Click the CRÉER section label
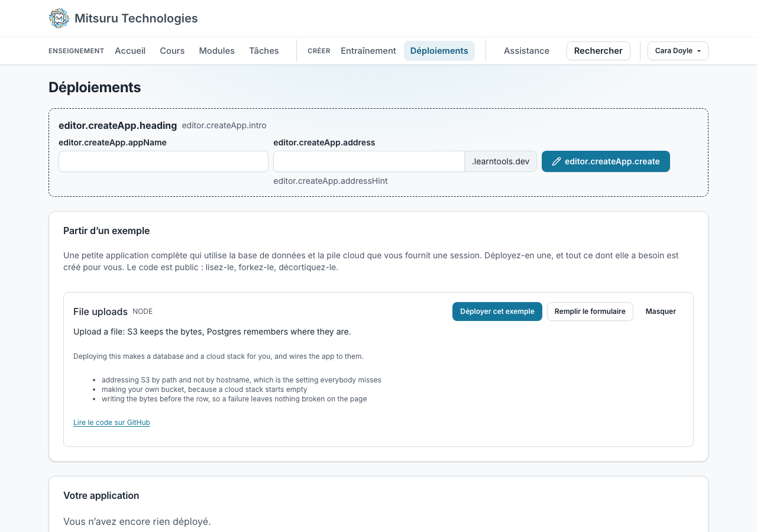The image size is (757, 532). point(319,51)
